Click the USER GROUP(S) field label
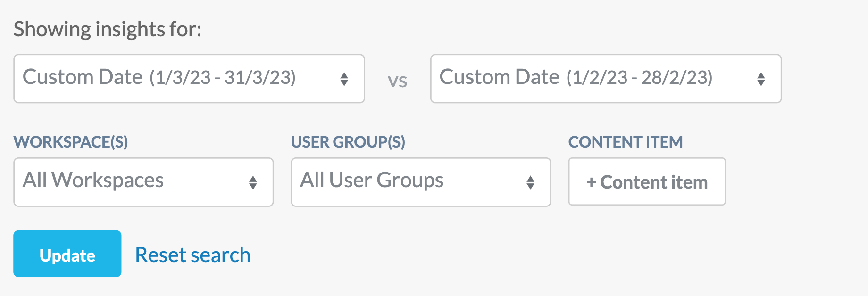 348,142
